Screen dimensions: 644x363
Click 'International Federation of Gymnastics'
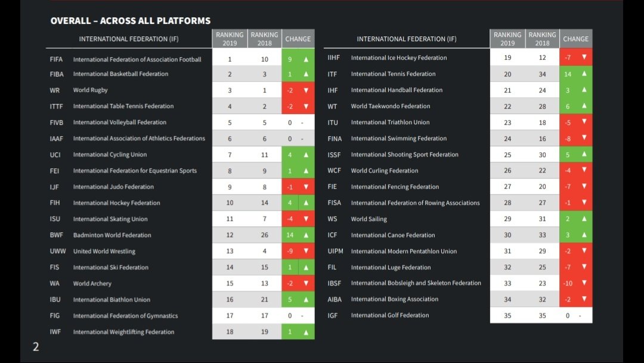[126, 316]
